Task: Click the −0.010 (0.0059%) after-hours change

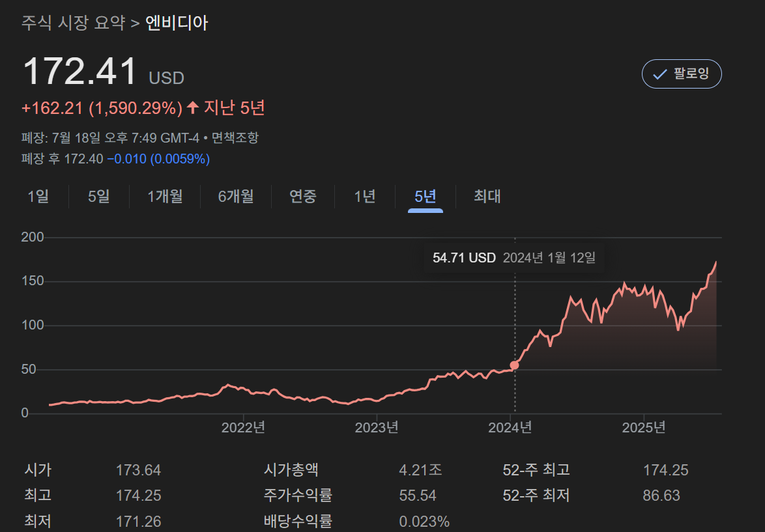Action: 158,159
